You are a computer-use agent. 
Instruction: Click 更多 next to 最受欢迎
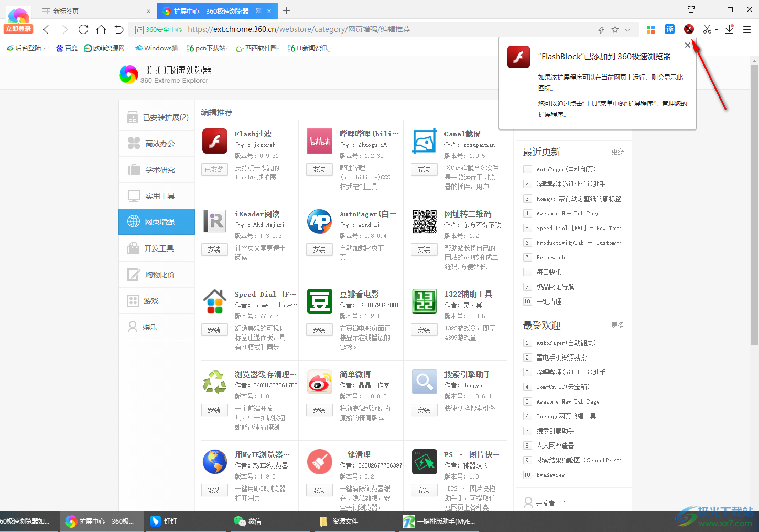[x=617, y=325]
